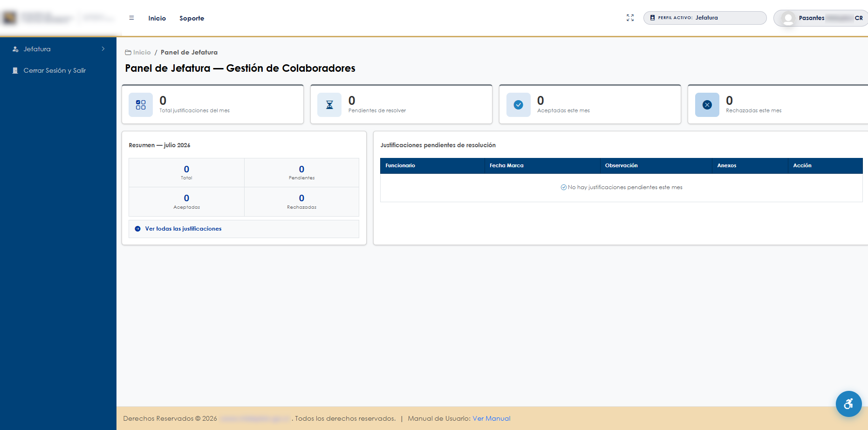Image resolution: width=868 pixels, height=430 pixels.
Task: Open the Ver Manual link in footer
Action: 491,418
